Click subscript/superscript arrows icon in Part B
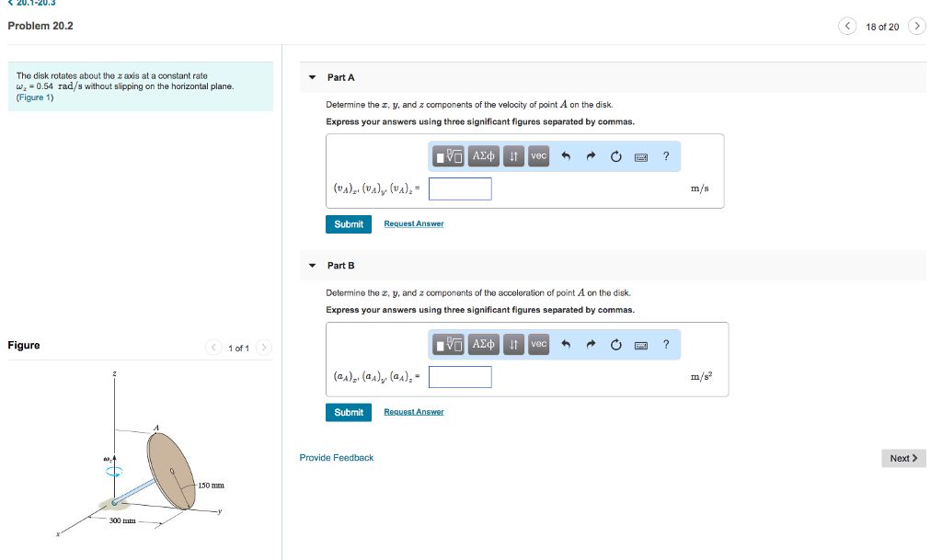This screenshot has height=560, width=942. 513,345
